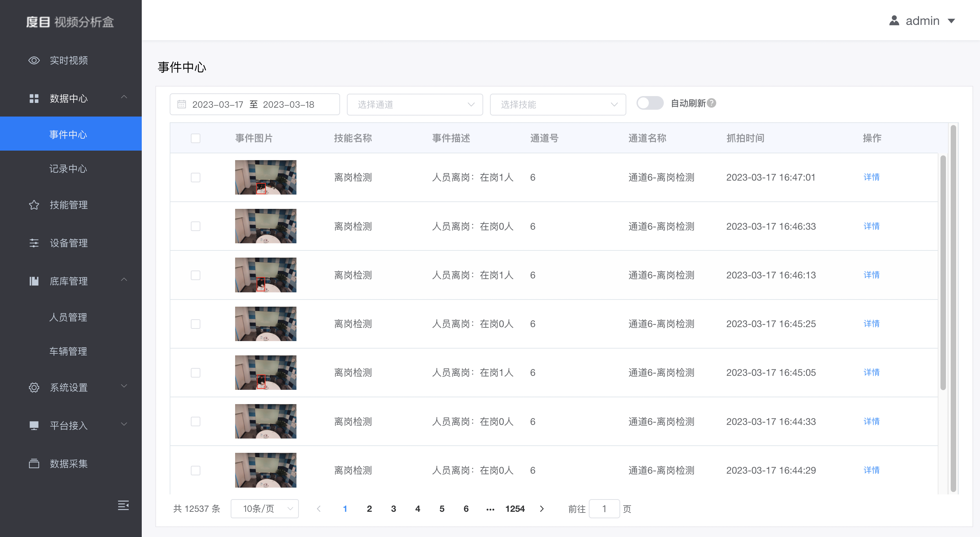980x537 pixels.
Task: Click the star icon beside 技能管理
Action: click(x=34, y=205)
